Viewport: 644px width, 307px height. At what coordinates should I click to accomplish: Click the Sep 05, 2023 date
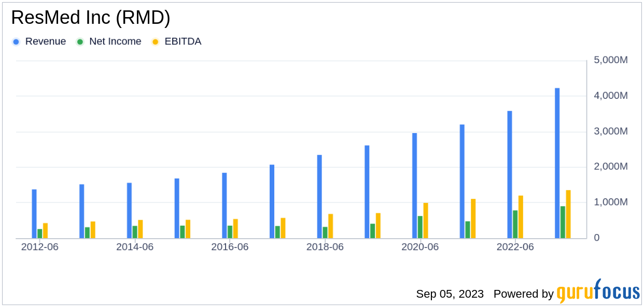coord(450,294)
